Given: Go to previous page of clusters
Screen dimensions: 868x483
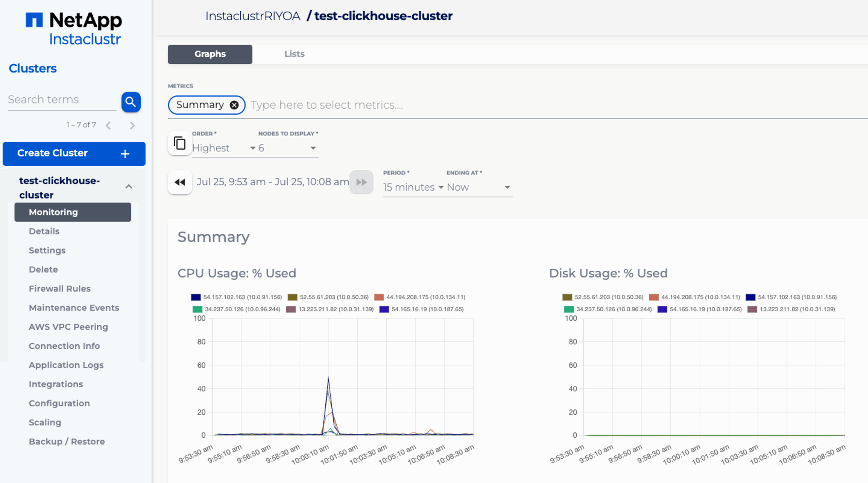Looking at the screenshot, I should click(x=108, y=125).
